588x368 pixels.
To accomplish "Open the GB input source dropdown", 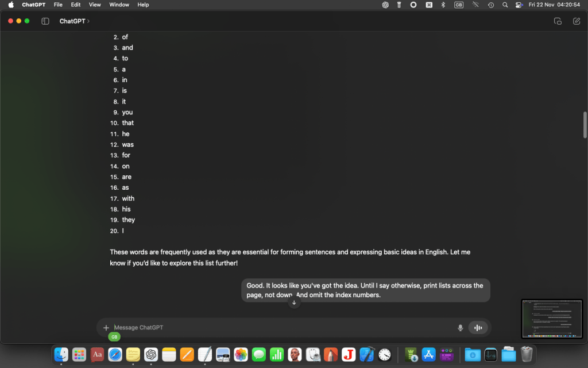I will (x=458, y=5).
